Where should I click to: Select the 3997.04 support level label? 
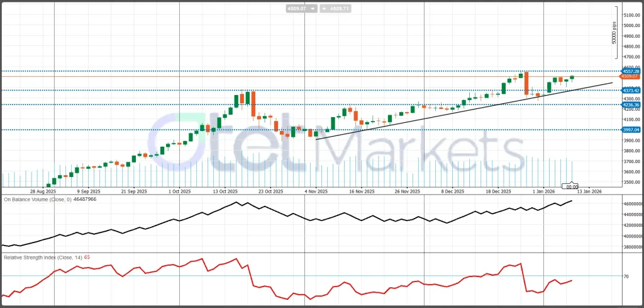[630, 130]
